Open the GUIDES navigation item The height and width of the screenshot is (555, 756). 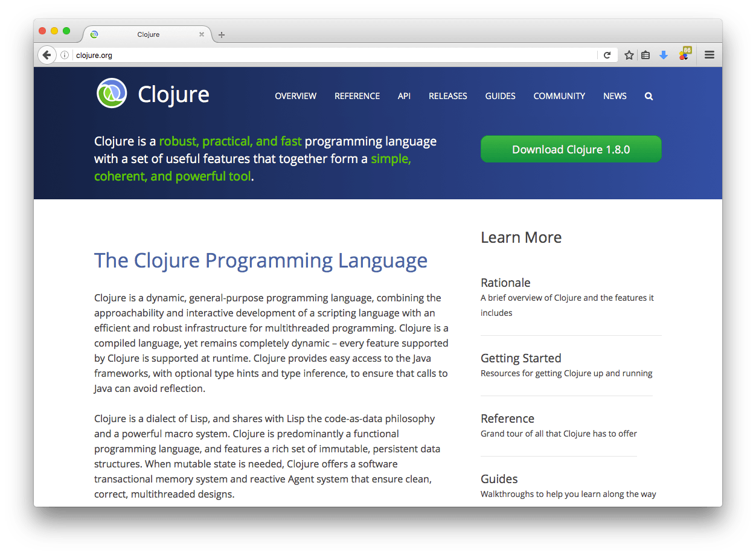501,96
